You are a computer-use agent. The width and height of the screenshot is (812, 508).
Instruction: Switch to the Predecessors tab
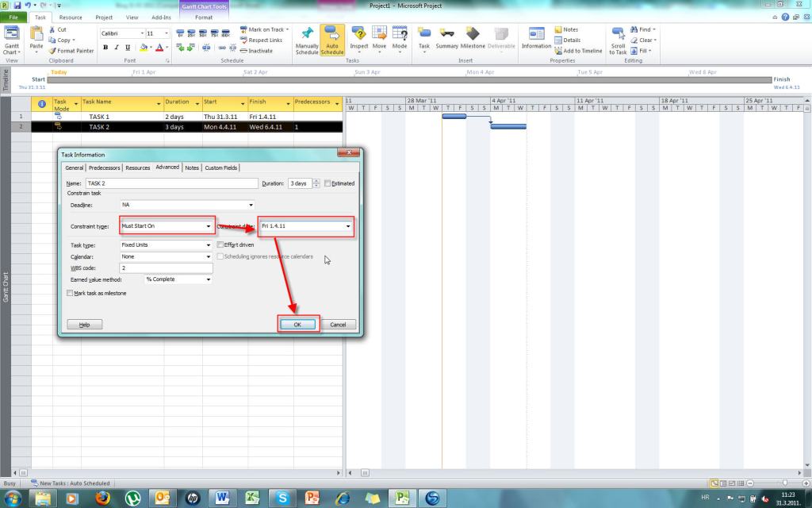[104, 167]
